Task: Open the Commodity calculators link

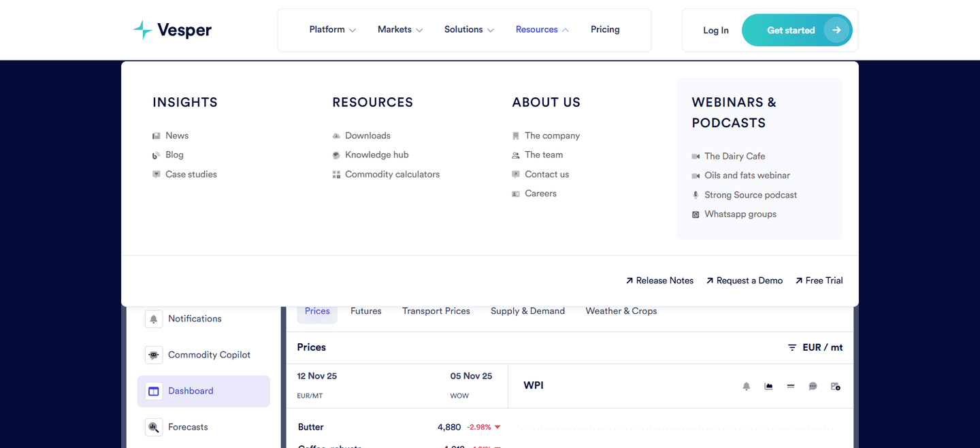Action: pyautogui.click(x=392, y=174)
